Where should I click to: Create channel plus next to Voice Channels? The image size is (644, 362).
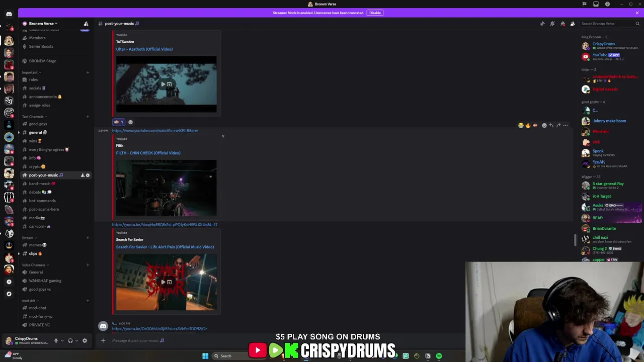point(88,265)
